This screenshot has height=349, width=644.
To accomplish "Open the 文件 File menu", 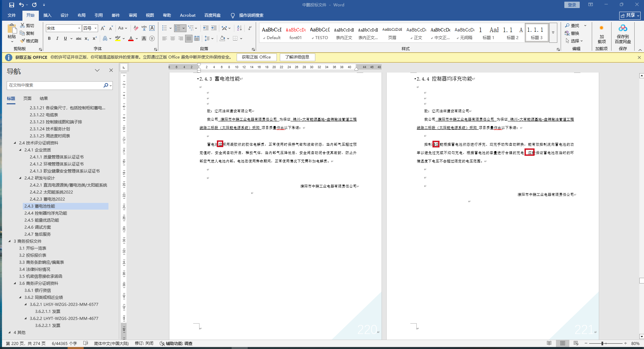I will [12, 15].
